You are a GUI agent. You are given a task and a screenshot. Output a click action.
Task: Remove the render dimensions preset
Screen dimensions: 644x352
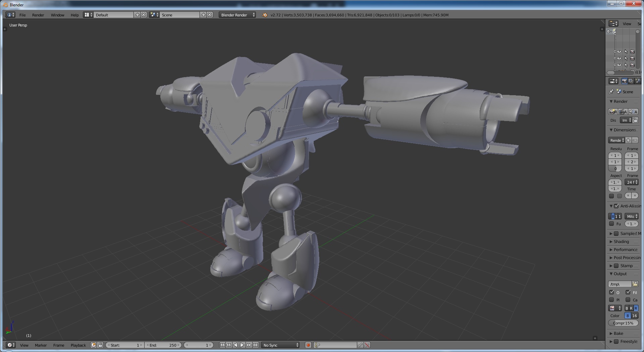(x=635, y=140)
